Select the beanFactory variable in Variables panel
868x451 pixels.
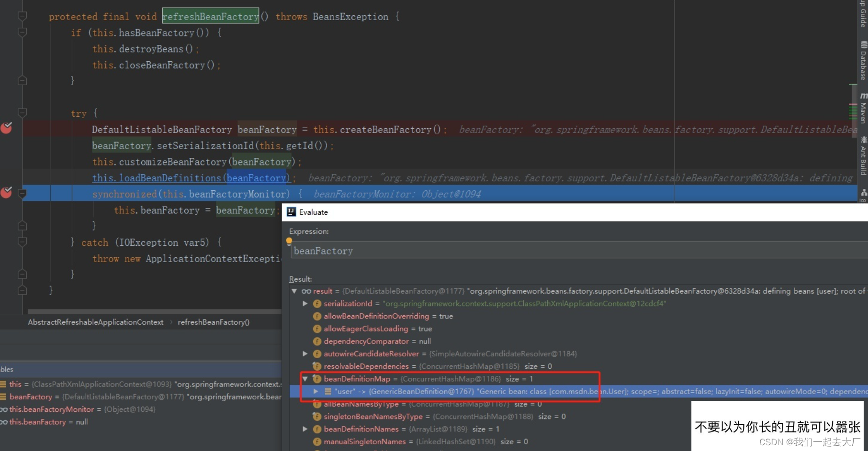(x=141, y=396)
